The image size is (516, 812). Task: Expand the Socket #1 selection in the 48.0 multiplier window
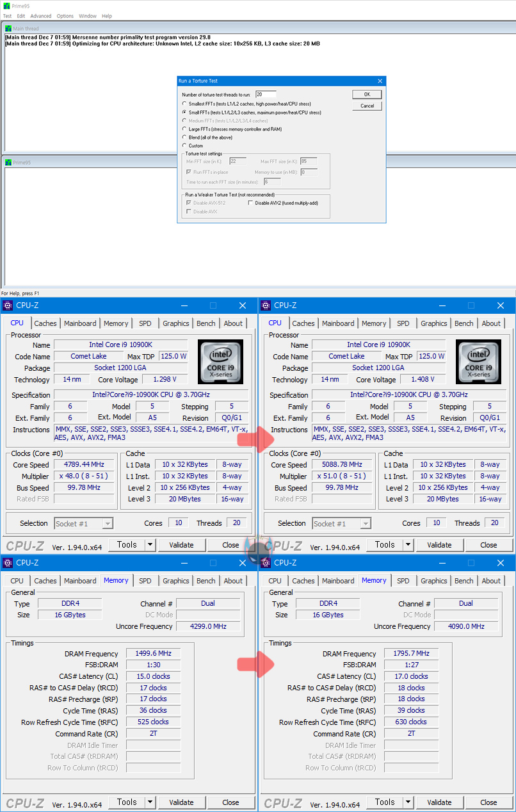click(x=108, y=524)
